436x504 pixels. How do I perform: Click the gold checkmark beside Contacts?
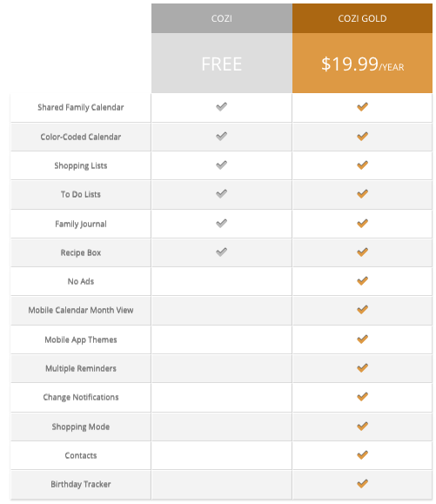[x=362, y=454]
